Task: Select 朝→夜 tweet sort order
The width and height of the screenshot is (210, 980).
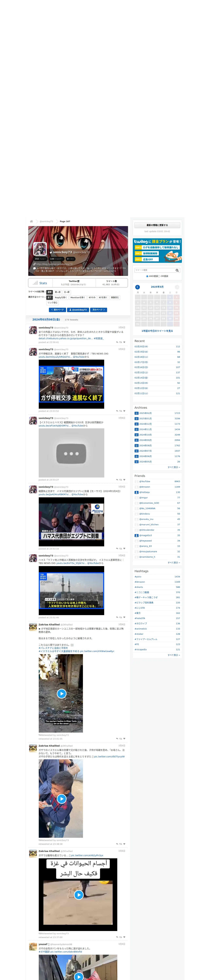Action: click(58, 292)
